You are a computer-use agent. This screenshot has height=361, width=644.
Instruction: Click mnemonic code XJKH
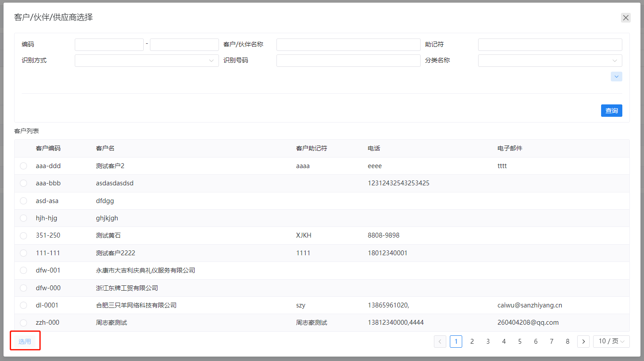tap(304, 235)
